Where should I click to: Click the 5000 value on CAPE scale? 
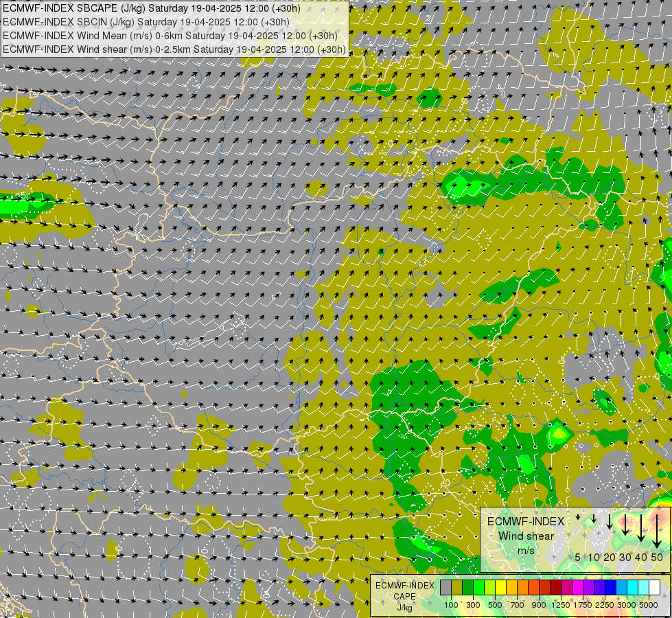tap(649, 605)
